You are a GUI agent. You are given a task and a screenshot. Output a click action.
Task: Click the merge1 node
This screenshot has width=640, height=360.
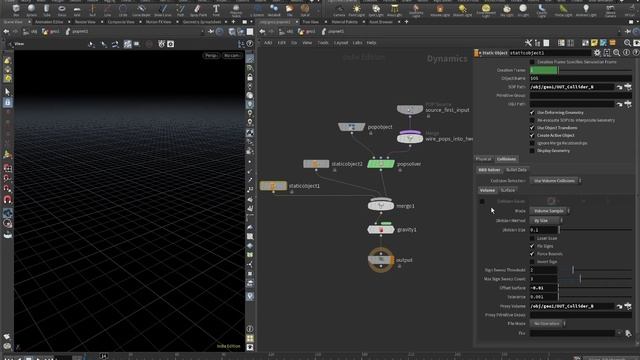click(381, 205)
